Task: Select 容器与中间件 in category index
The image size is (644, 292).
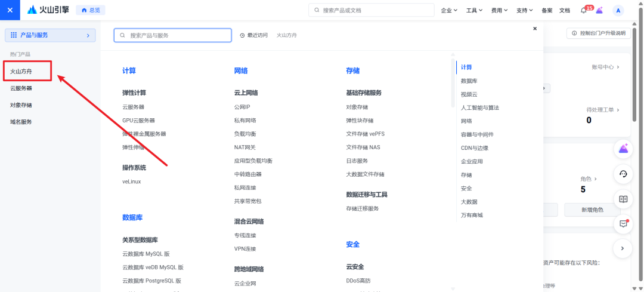Action: coord(477,134)
